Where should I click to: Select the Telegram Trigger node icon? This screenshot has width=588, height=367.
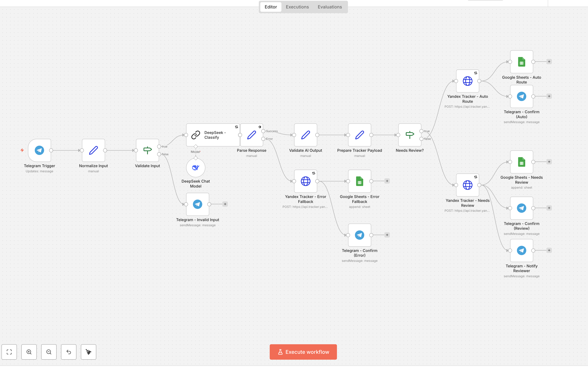click(39, 150)
